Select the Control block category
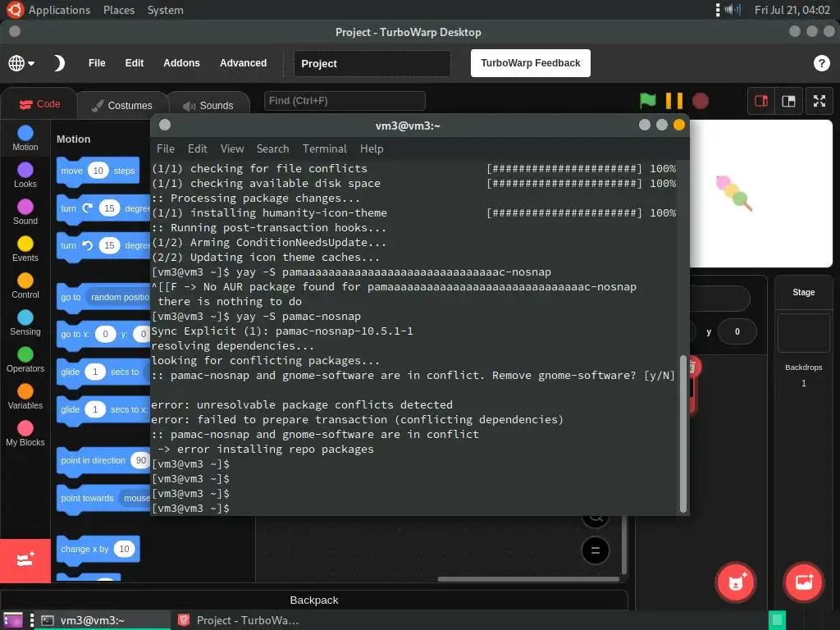840x630 pixels. pos(25,286)
